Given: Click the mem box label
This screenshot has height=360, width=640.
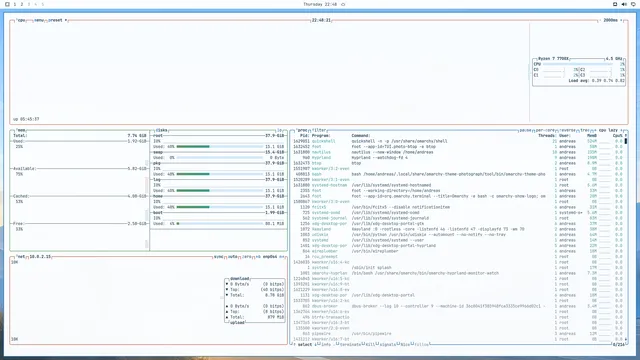Looking at the screenshot, I should (x=21, y=130).
